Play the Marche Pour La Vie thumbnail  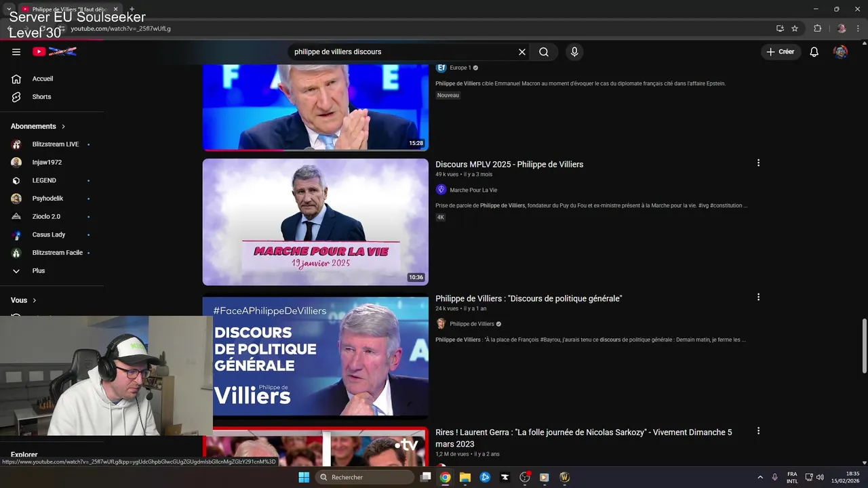pyautogui.click(x=315, y=222)
